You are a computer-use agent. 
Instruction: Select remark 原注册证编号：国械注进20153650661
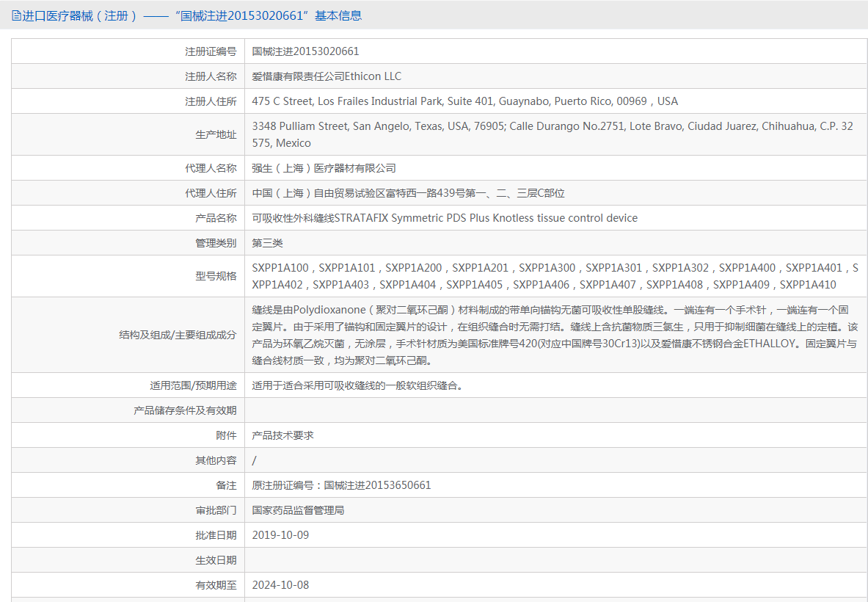pyautogui.click(x=341, y=485)
